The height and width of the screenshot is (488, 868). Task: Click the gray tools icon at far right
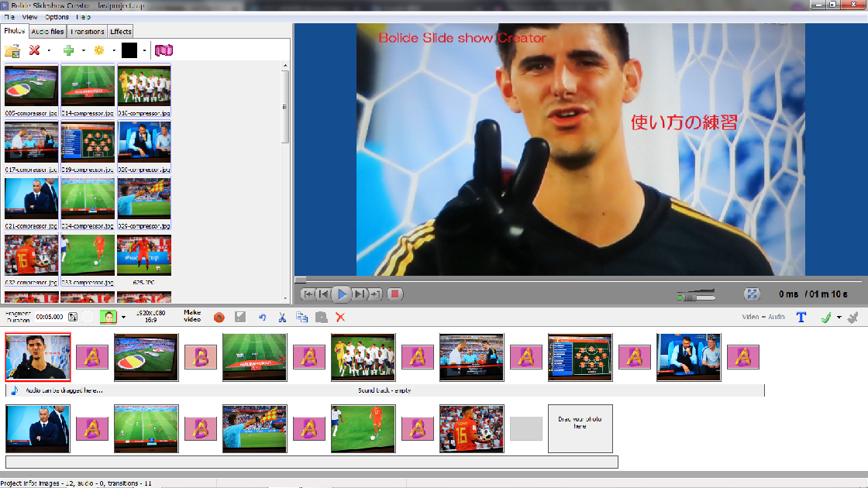[x=853, y=317]
